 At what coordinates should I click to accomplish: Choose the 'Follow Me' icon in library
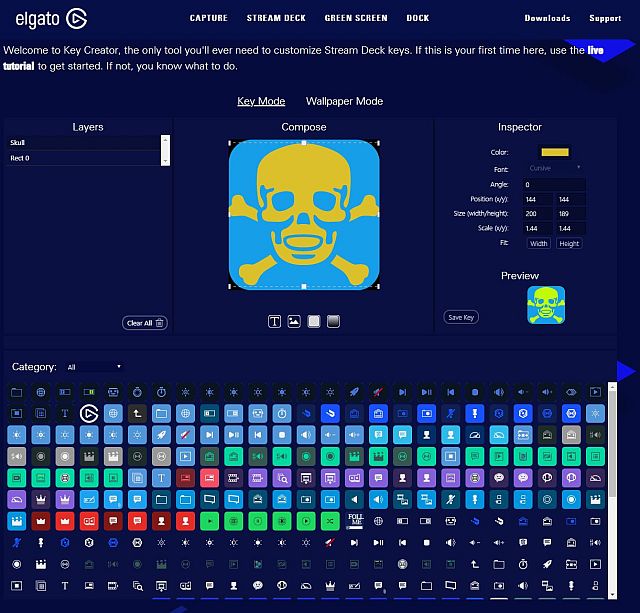point(356,521)
